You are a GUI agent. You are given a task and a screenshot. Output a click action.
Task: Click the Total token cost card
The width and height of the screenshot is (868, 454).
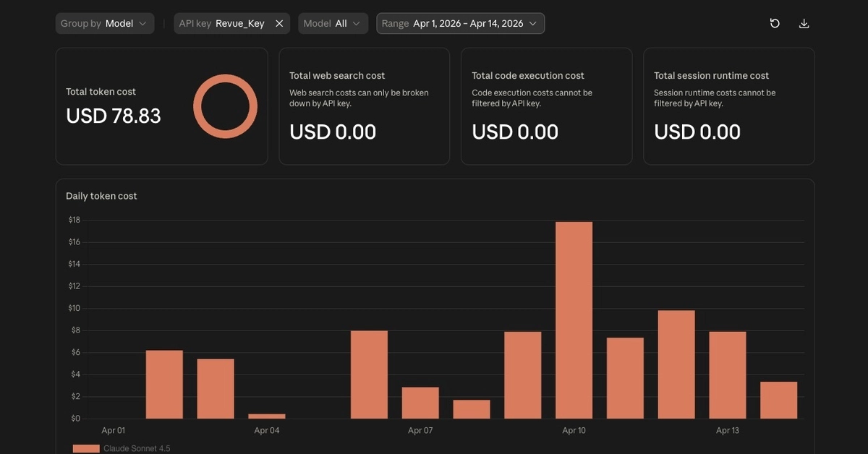point(162,106)
